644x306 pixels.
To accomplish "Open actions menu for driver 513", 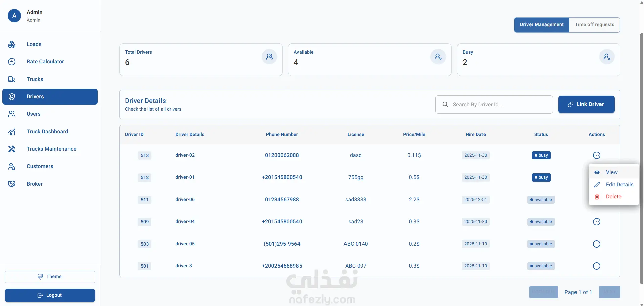I will coord(597,155).
